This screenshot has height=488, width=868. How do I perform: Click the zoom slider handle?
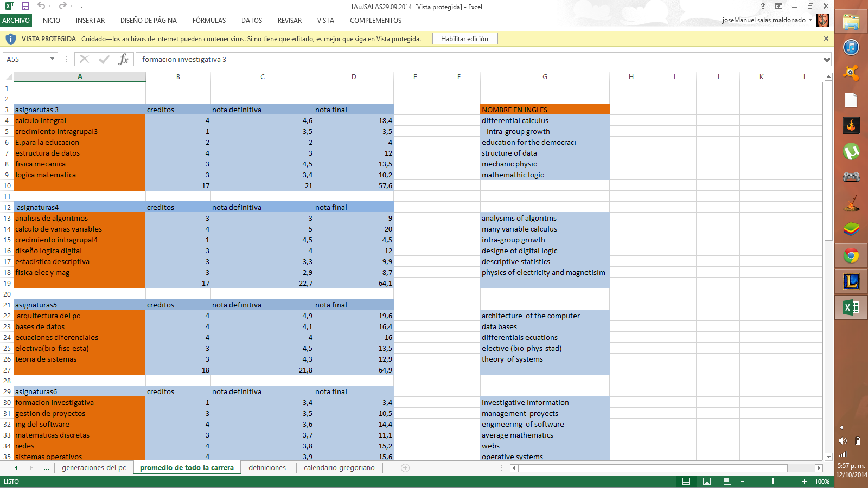coord(773,481)
